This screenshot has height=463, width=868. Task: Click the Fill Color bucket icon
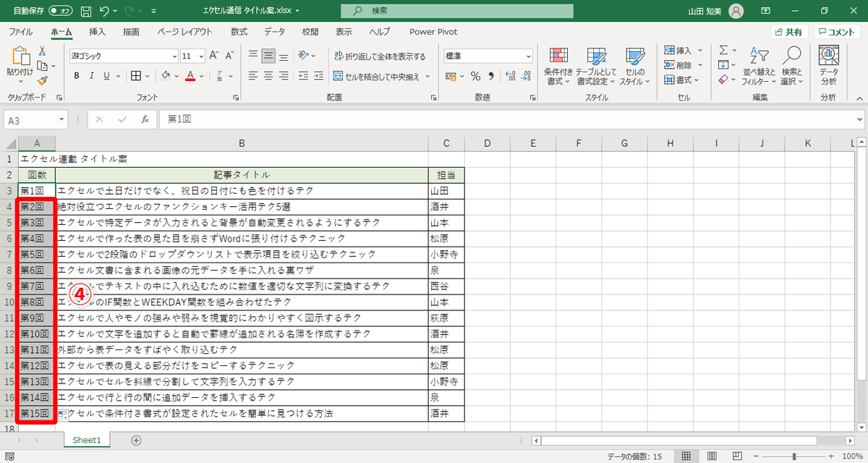pyautogui.click(x=166, y=75)
